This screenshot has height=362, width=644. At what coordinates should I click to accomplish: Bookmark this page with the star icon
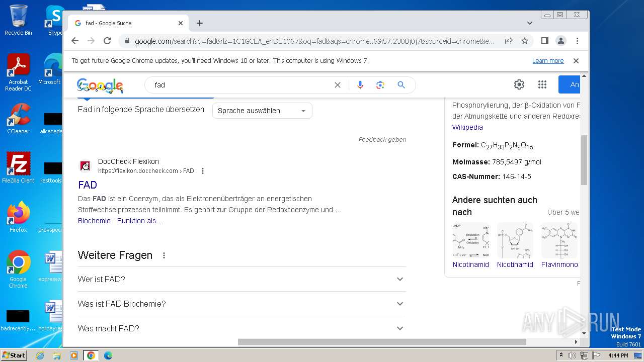pyautogui.click(x=525, y=41)
